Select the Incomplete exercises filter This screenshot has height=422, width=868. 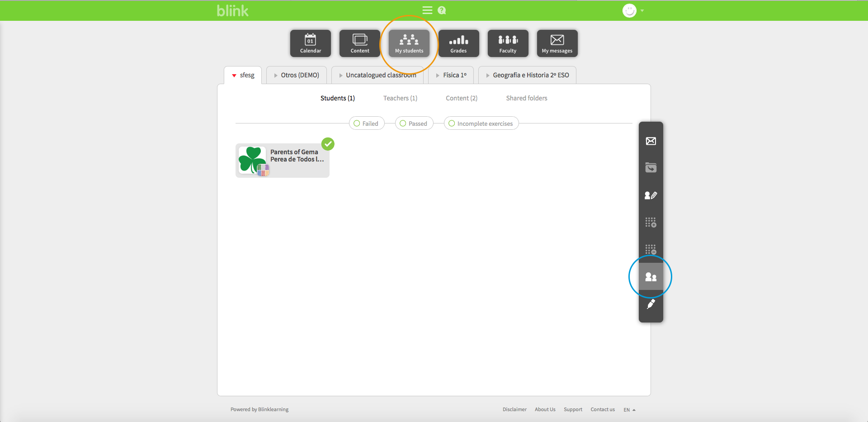(452, 123)
